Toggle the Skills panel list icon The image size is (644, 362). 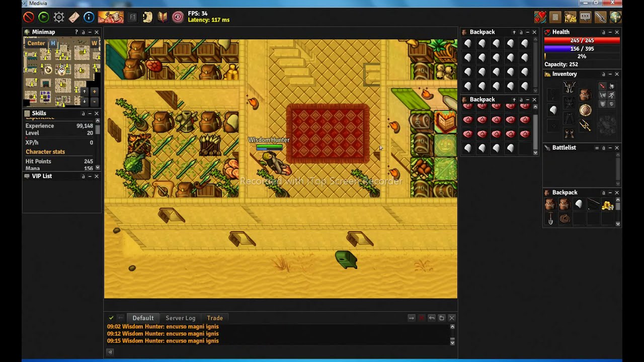point(555,18)
